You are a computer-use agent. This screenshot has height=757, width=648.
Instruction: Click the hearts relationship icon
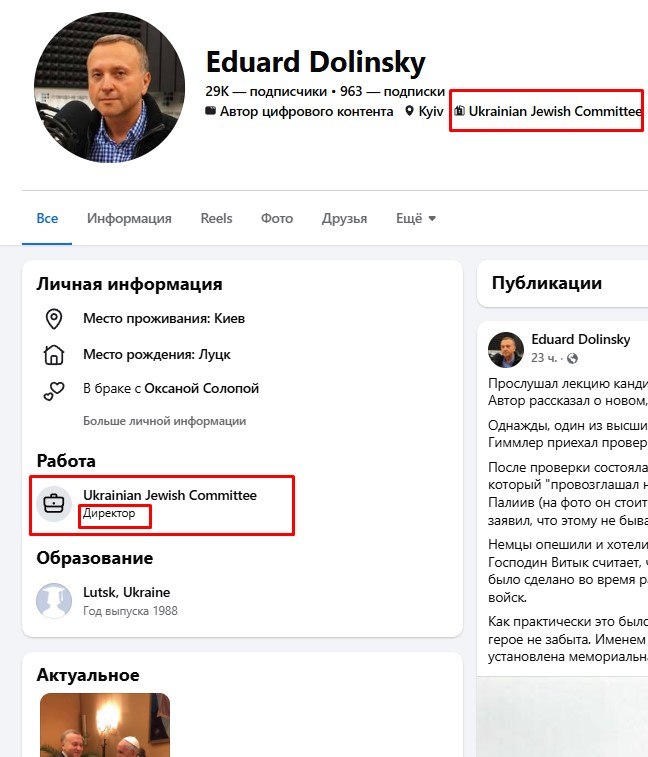click(x=54, y=389)
